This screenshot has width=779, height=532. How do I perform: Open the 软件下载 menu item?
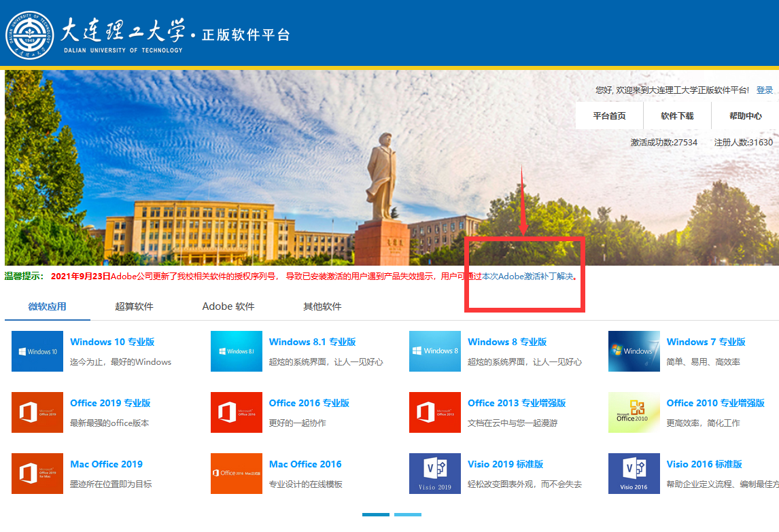(677, 116)
